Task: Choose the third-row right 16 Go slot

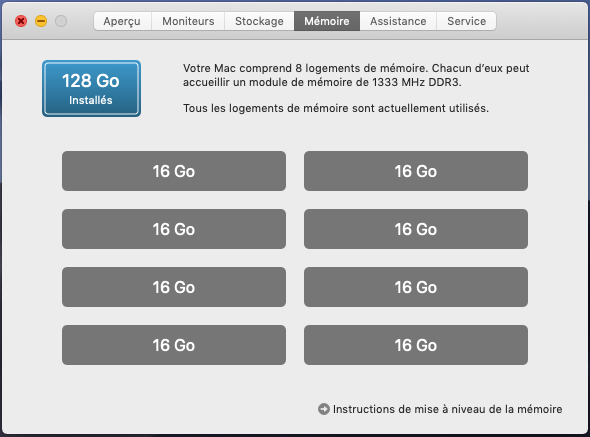Action: [416, 287]
